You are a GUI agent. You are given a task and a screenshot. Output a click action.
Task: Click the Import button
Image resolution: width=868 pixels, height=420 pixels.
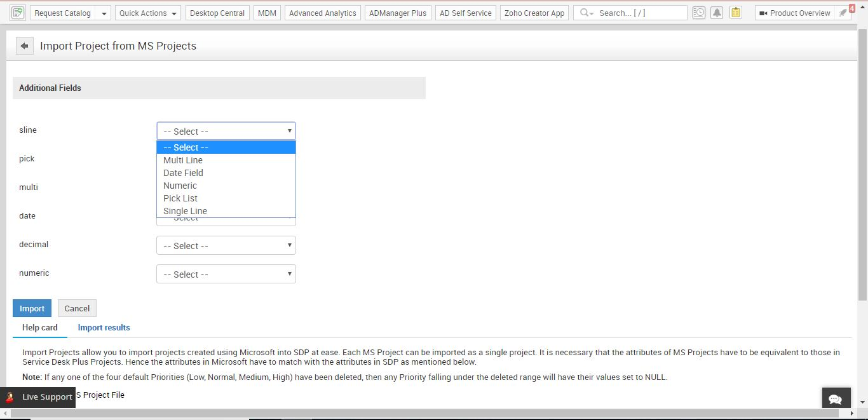click(32, 308)
